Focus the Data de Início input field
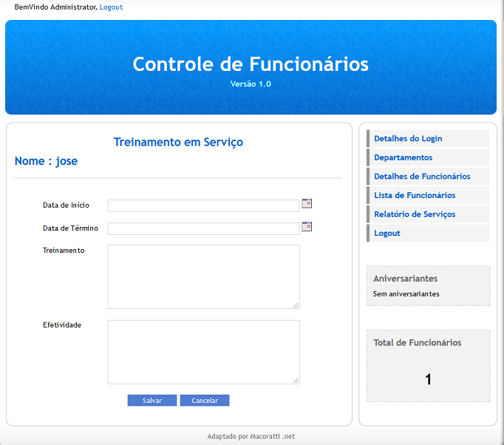 203,205
